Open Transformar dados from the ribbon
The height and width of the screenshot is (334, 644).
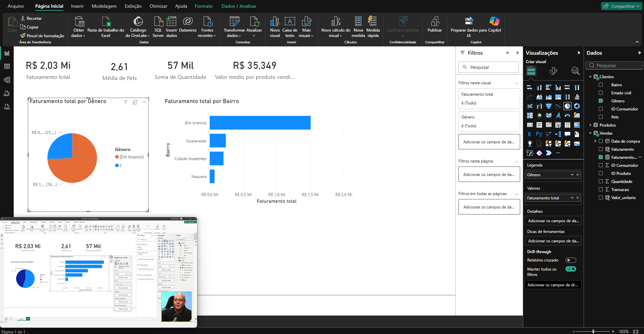click(234, 22)
